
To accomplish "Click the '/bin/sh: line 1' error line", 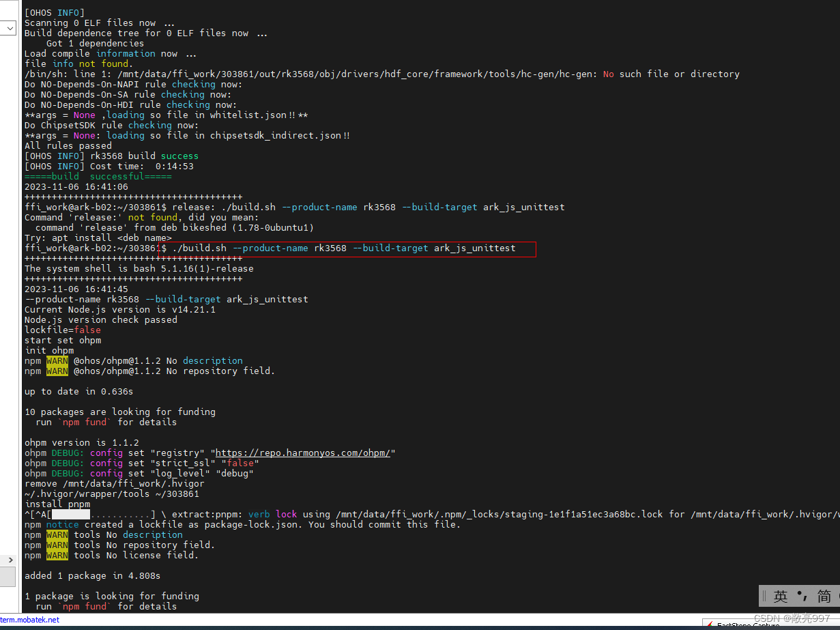I will pos(382,74).
